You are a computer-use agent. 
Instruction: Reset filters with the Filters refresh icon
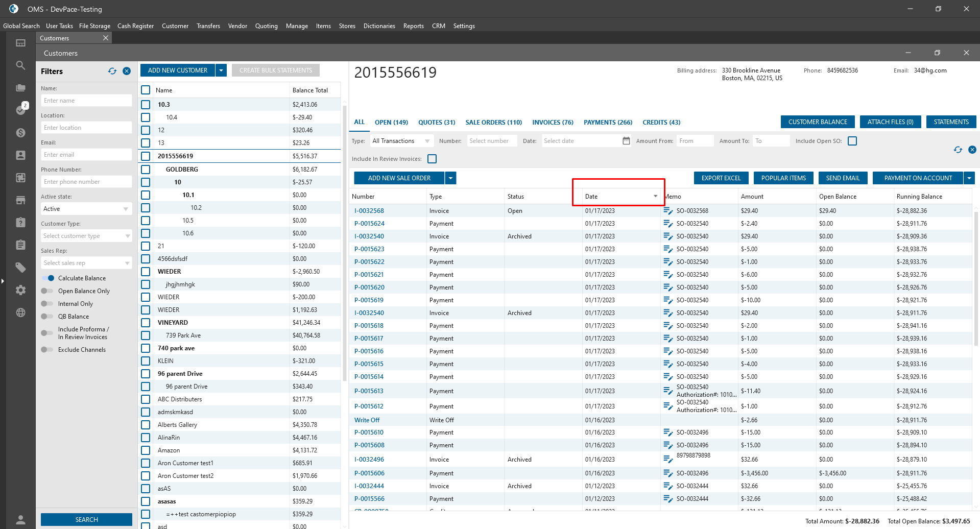[112, 71]
